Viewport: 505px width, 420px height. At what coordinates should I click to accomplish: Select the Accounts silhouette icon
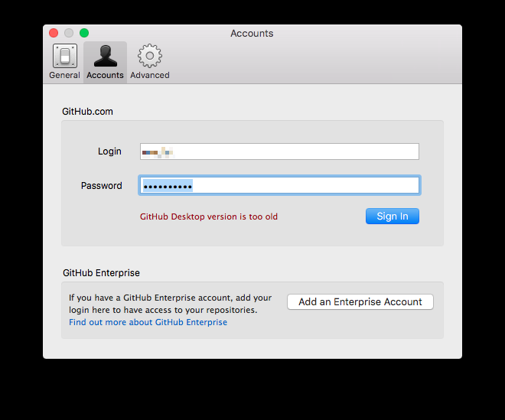click(x=106, y=56)
